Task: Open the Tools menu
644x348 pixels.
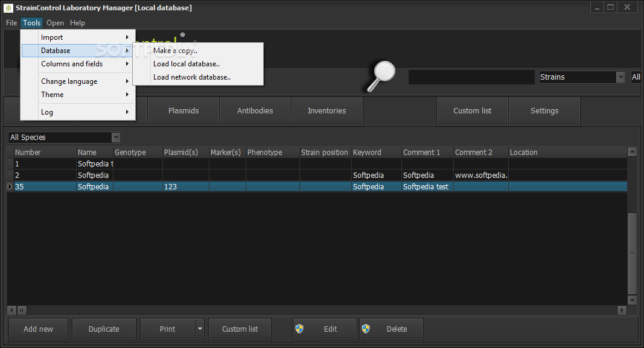Action: pos(31,23)
